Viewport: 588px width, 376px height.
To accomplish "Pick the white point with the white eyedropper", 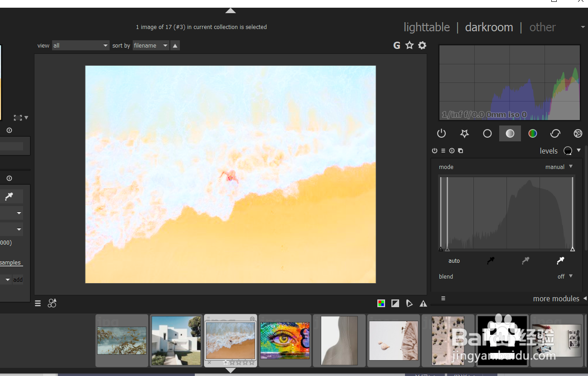I will coord(560,260).
